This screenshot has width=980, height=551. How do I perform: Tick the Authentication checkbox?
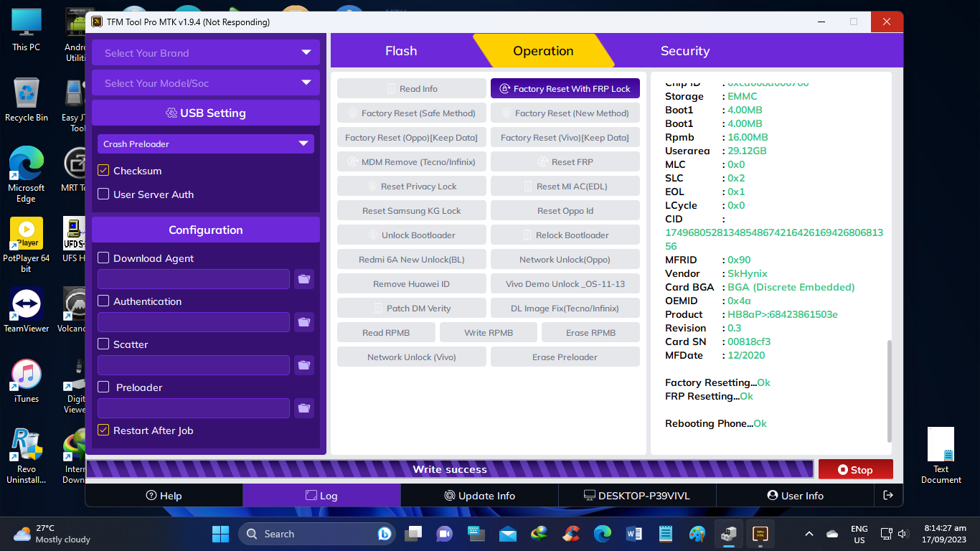(x=103, y=301)
